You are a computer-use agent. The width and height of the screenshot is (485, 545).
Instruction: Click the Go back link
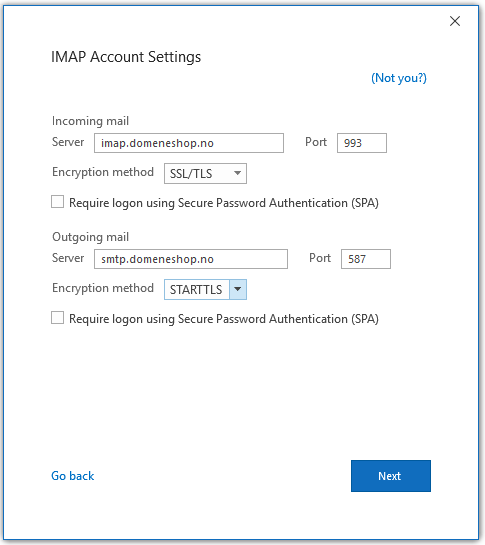(72, 476)
